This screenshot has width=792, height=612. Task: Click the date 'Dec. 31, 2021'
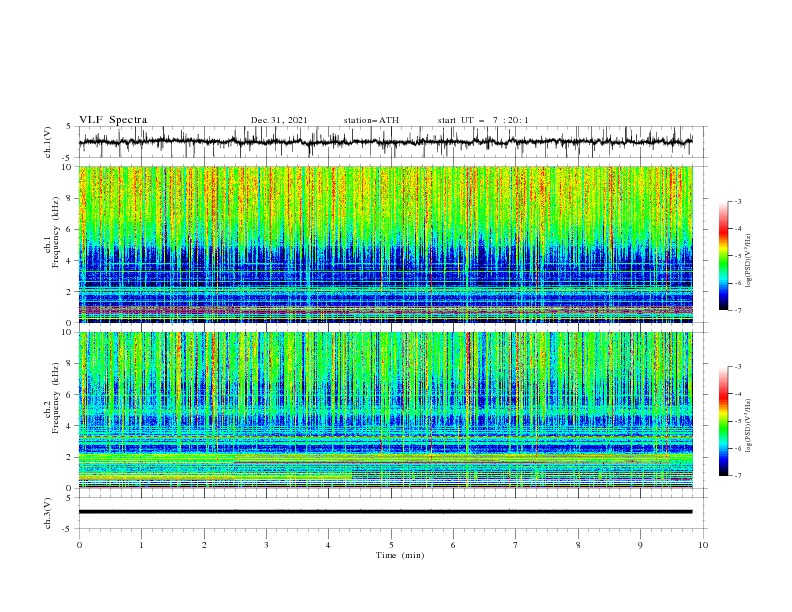pos(279,120)
